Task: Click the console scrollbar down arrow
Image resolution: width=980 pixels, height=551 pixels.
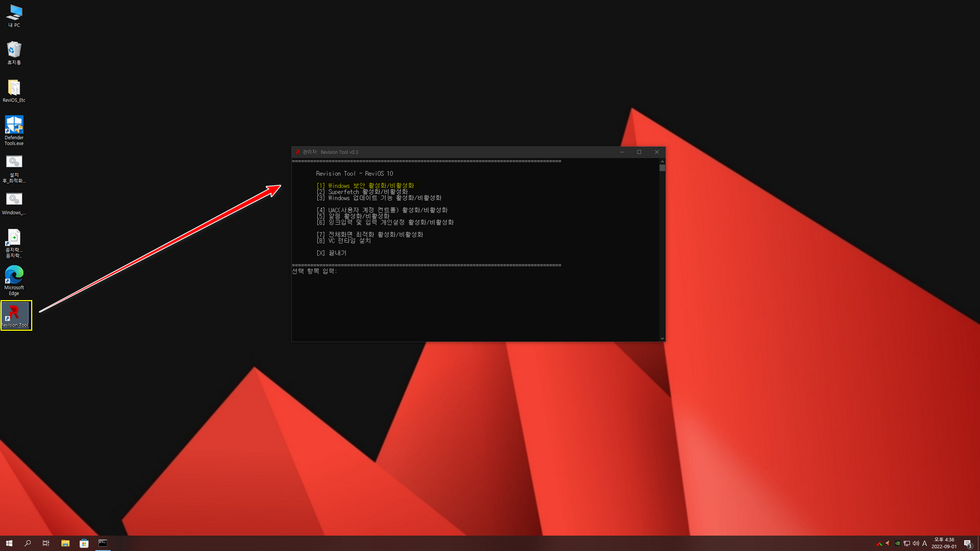Action: click(662, 338)
